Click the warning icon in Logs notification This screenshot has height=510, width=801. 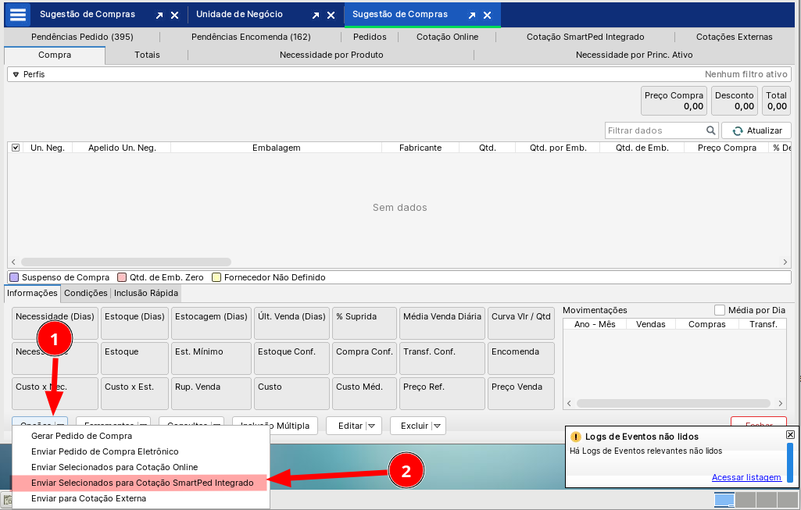click(x=575, y=437)
